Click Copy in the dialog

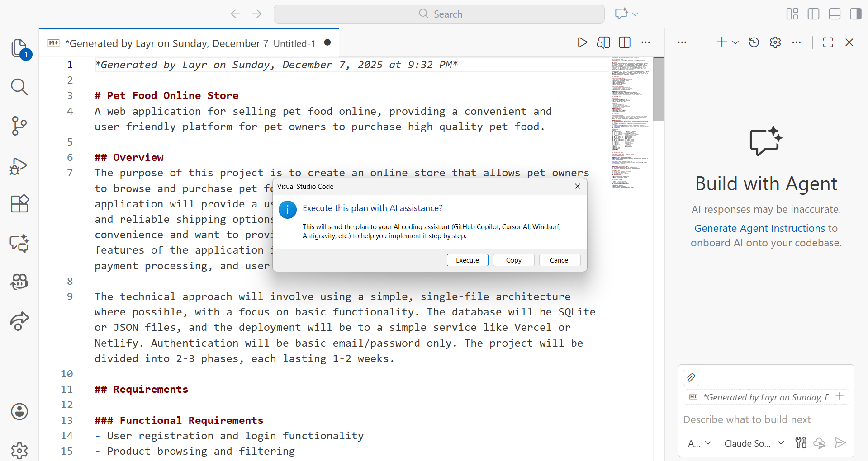click(x=514, y=260)
